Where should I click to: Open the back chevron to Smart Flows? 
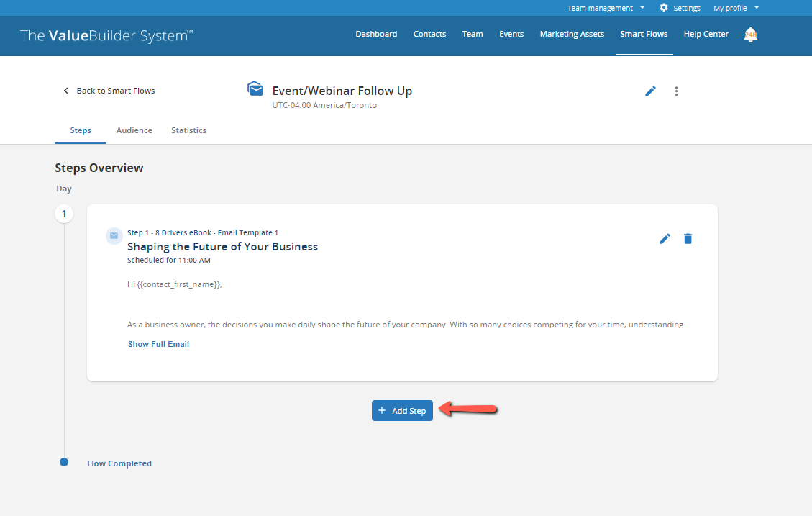pos(65,91)
